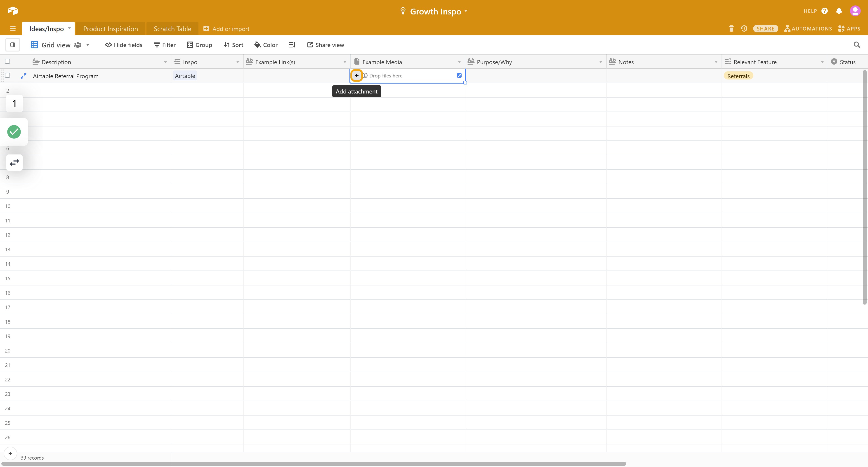Click Share view button
868x467 pixels.
325,45
